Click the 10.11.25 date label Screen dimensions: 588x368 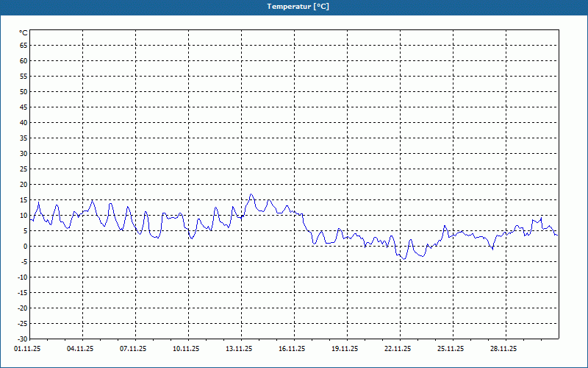[186, 349]
